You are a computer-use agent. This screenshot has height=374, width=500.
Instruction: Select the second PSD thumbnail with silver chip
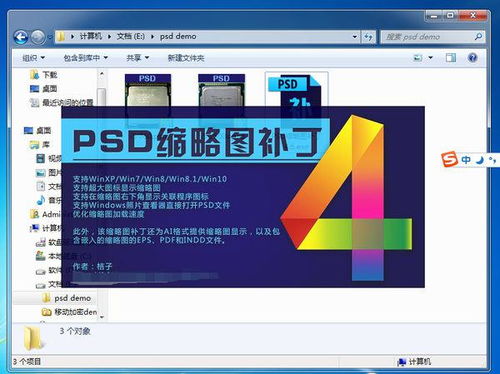pyautogui.click(x=221, y=90)
